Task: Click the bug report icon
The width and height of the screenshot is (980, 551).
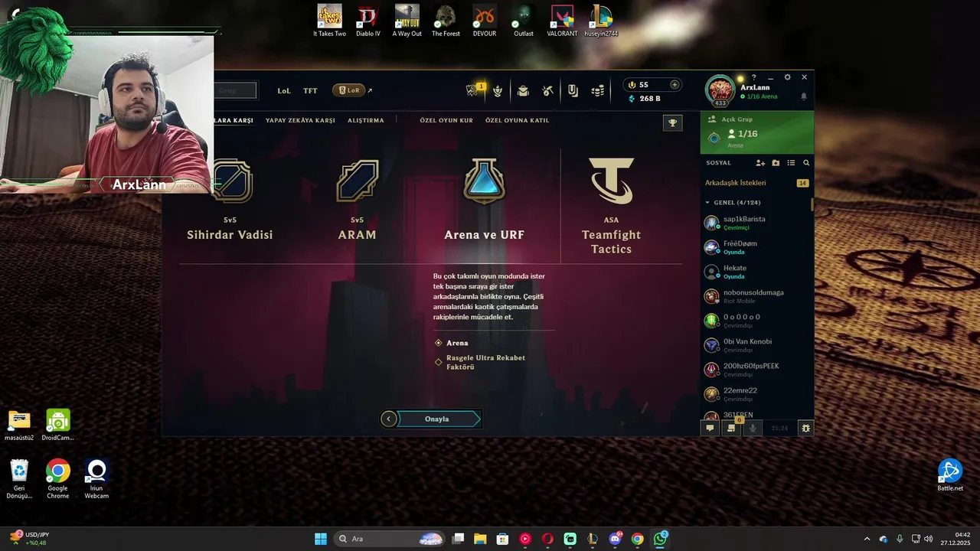Action: click(805, 428)
